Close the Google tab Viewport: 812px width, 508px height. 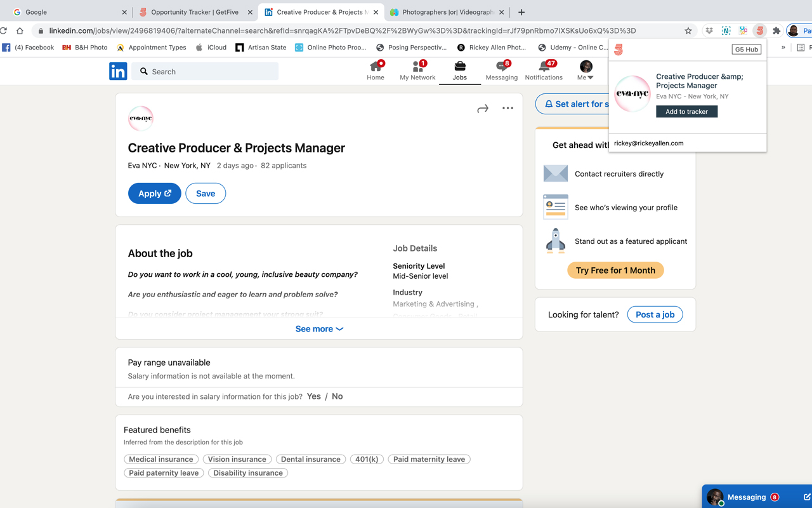click(x=124, y=12)
